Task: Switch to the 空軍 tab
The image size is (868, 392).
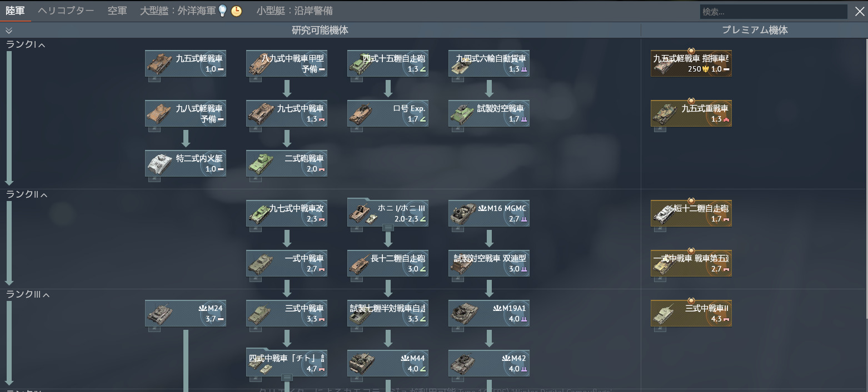Action: (117, 11)
